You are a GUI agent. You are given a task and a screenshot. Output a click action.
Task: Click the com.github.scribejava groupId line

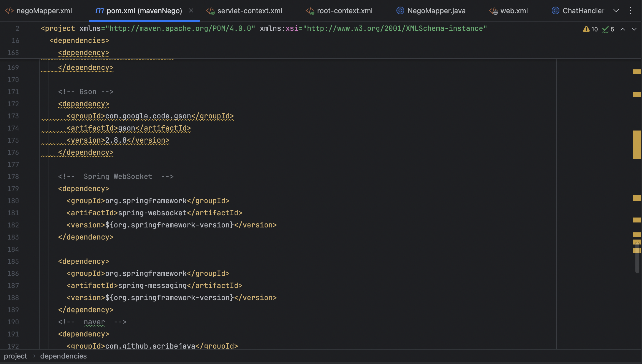coord(152,346)
